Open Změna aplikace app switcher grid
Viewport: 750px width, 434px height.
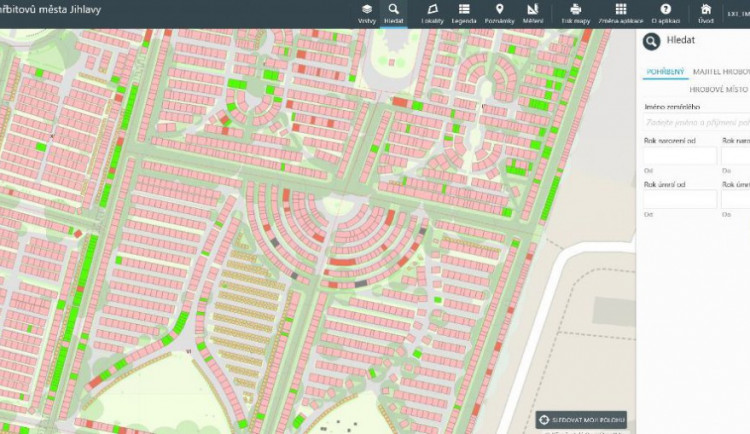pos(621,12)
